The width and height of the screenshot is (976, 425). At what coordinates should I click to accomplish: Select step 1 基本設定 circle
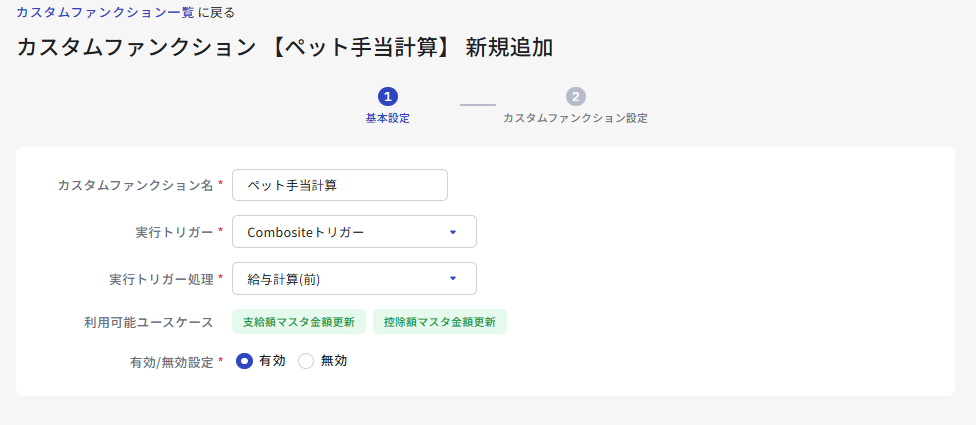(x=388, y=96)
